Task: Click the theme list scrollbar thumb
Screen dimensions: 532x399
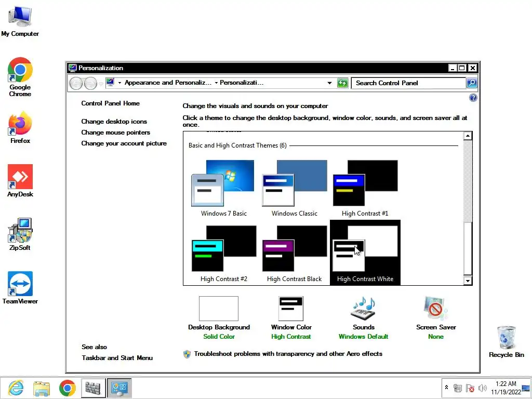Action: [x=468, y=248]
